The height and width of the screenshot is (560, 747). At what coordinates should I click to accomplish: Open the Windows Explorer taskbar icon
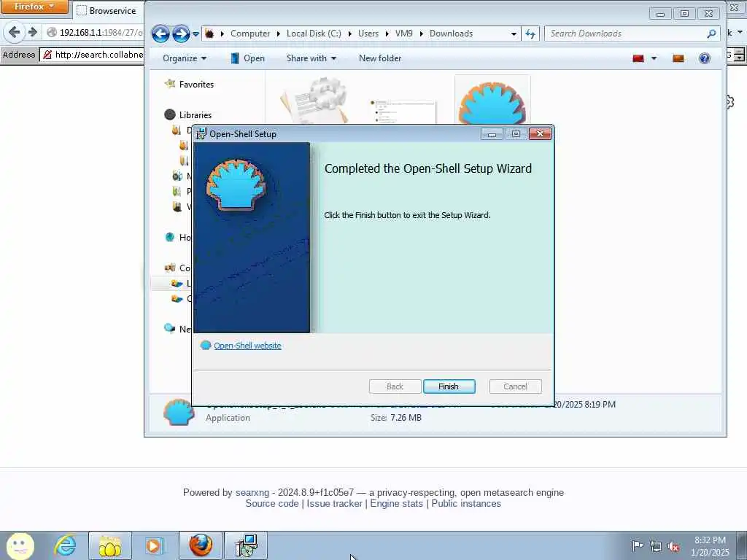110,545
